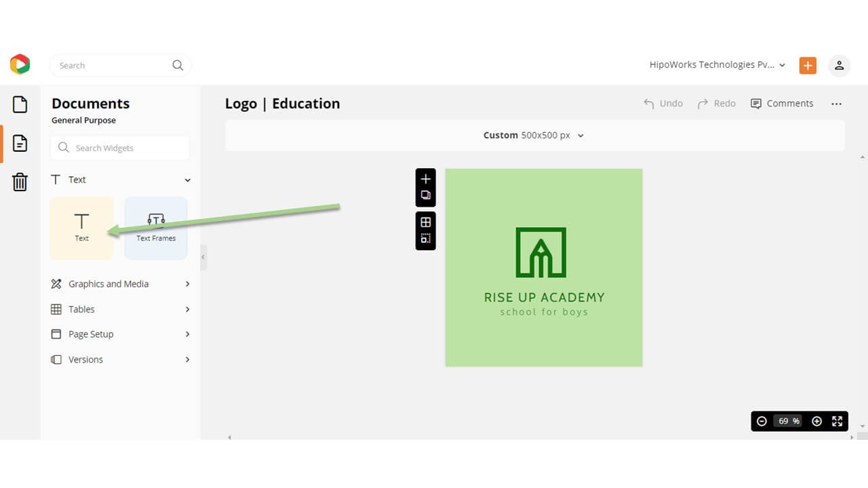Zoom out using the minus magnifier icon

(x=762, y=421)
